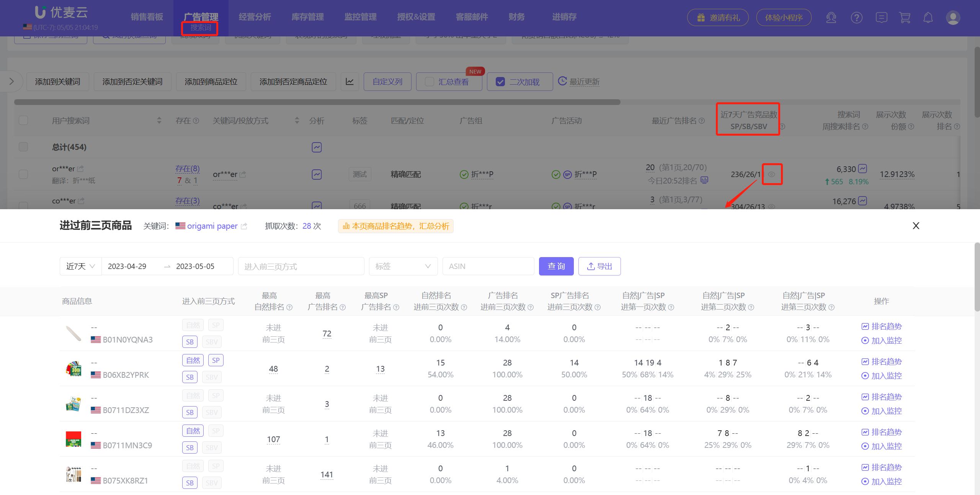
Task: Click the line chart icon beside 自定义列
Action: coord(350,81)
